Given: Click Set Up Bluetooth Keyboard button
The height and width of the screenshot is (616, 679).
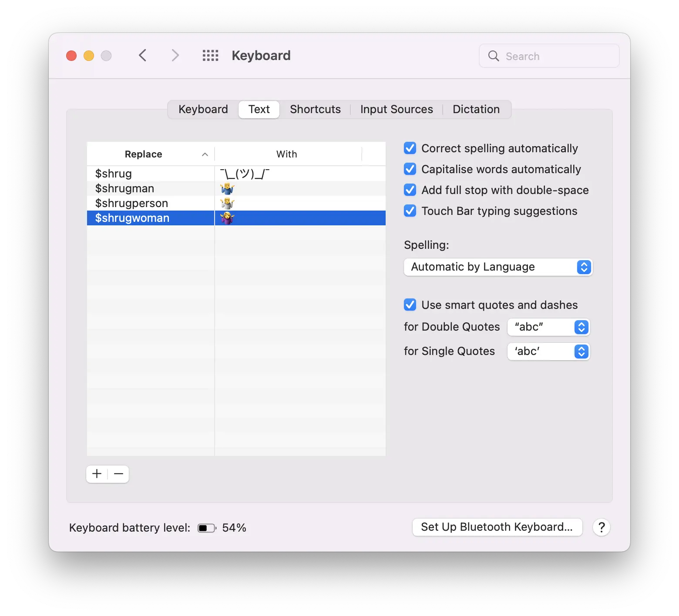Looking at the screenshot, I should (497, 527).
